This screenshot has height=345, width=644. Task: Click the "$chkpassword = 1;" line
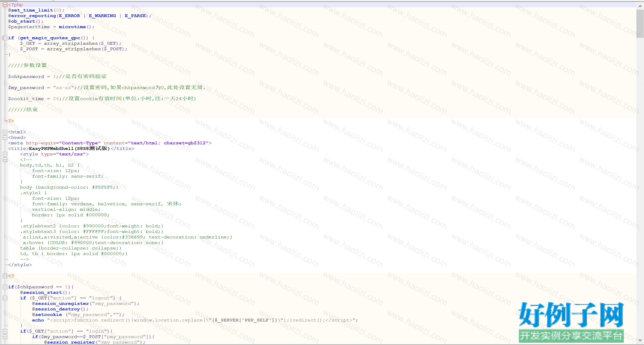pos(33,76)
